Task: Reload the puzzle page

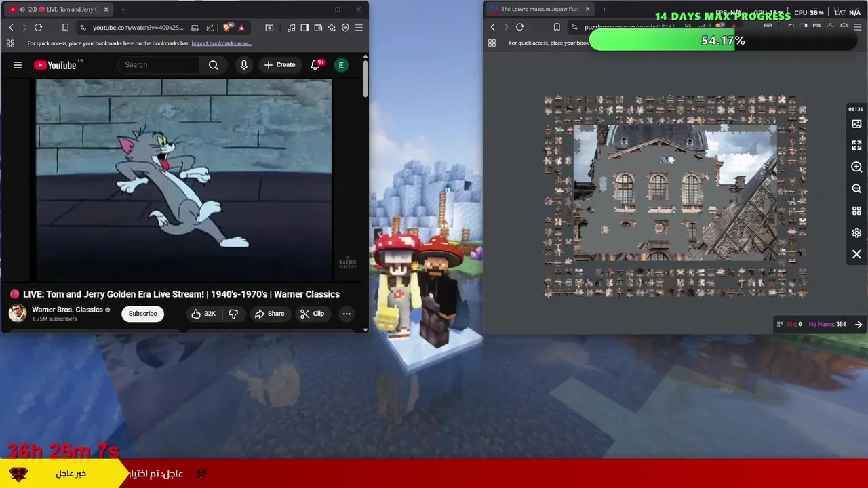Action: coord(519,27)
